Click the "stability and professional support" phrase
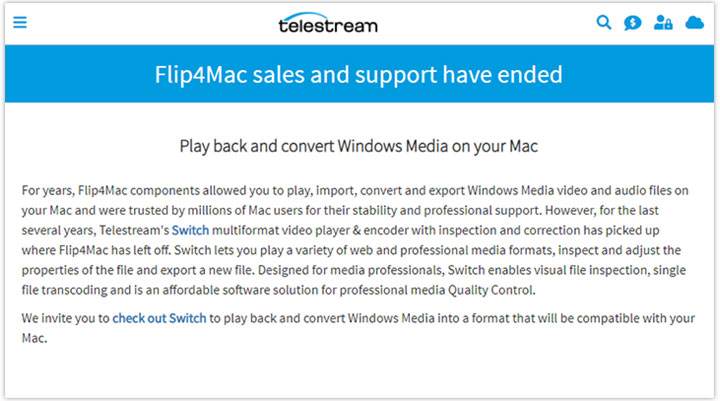The image size is (720, 401). coord(434,209)
